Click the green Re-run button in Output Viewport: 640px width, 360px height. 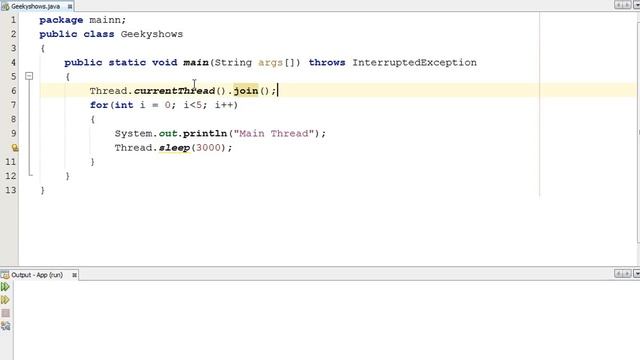(x=5, y=287)
